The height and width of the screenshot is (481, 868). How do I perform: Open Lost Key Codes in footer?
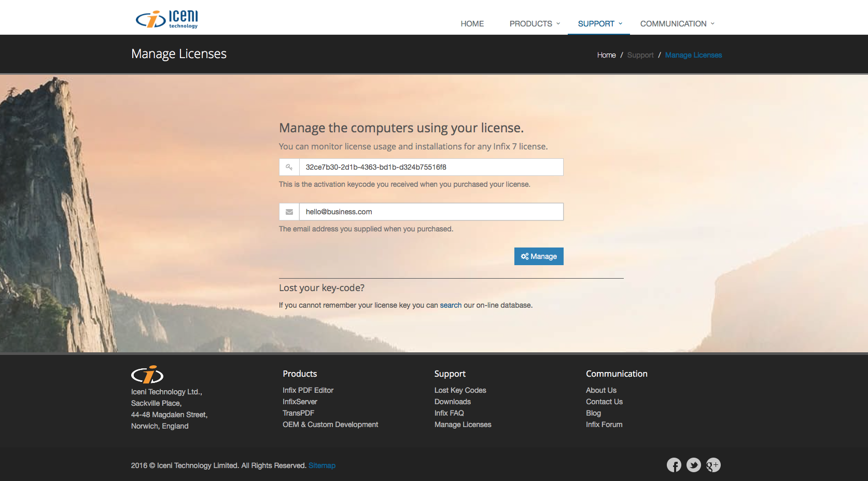460,390
